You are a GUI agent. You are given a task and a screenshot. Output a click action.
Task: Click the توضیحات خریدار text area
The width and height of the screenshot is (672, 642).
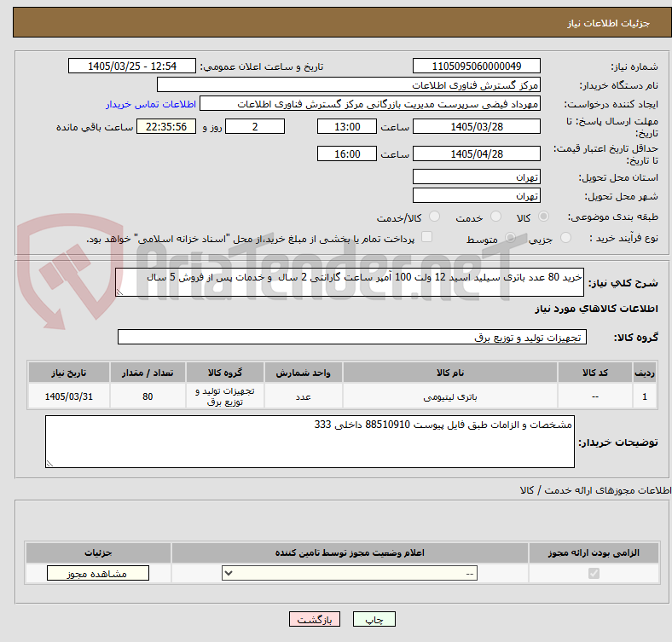pyautogui.click(x=310, y=442)
